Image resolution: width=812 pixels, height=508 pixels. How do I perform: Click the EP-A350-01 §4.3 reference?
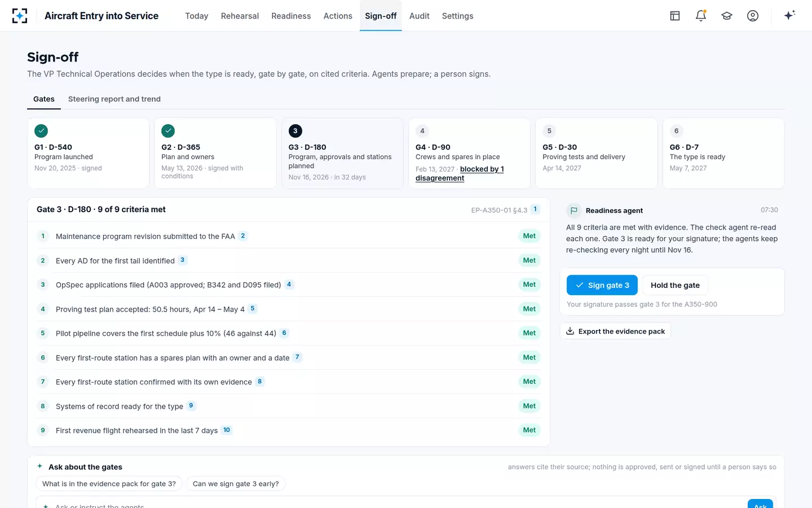point(499,210)
